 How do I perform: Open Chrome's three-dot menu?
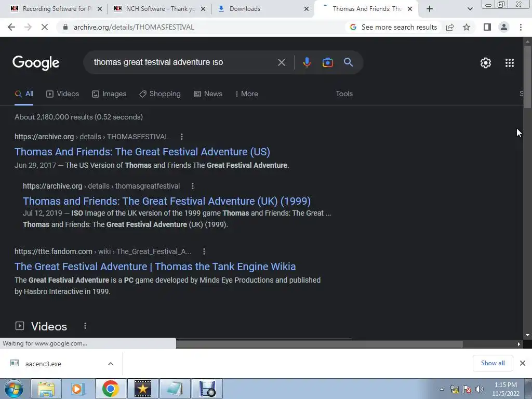pyautogui.click(x=521, y=27)
